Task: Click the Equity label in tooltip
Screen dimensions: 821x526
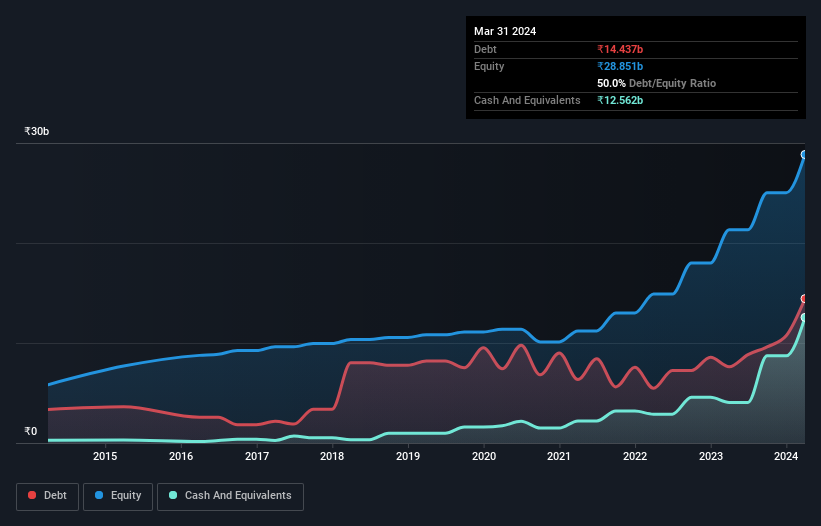Action: point(489,66)
